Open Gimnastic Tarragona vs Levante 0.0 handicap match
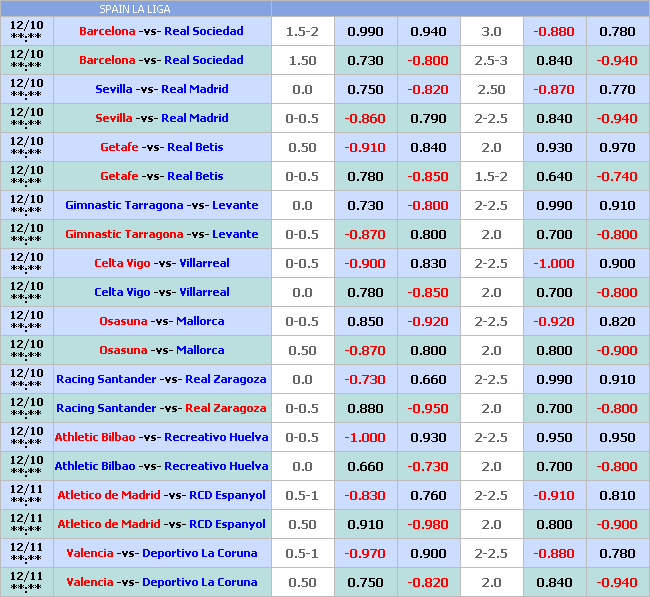The image size is (650, 597). point(161,205)
